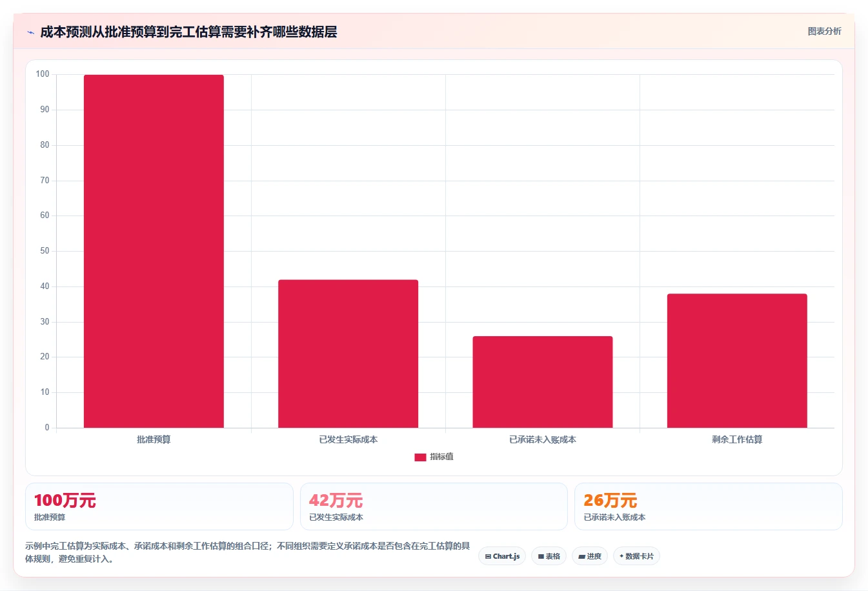Click the 图表分析 label in header
The height and width of the screenshot is (591, 868).
824,31
